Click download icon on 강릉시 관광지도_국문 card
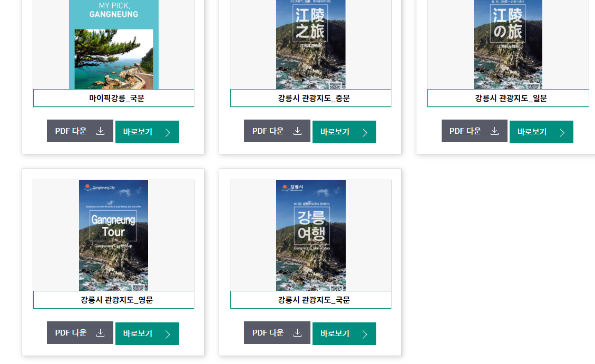Viewport: 595px width, 364px height. 297,332
